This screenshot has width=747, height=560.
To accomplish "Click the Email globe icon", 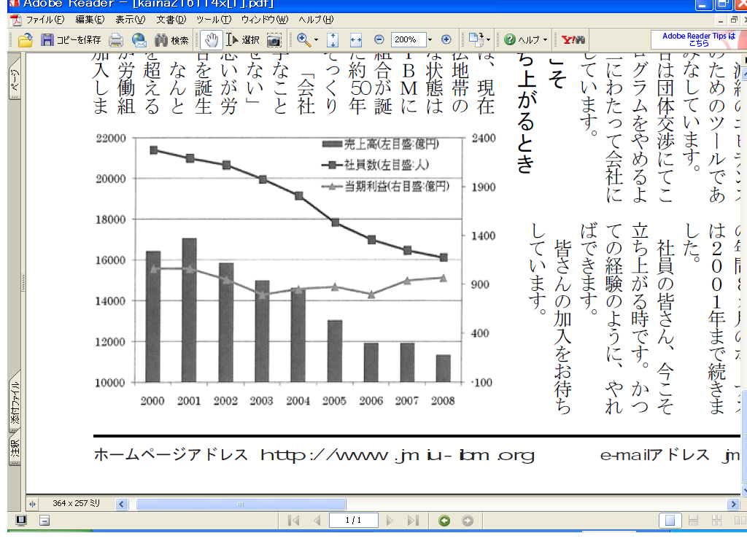I will click(x=139, y=40).
